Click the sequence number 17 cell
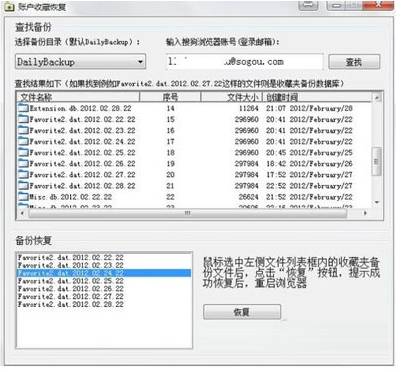 pos(170,141)
